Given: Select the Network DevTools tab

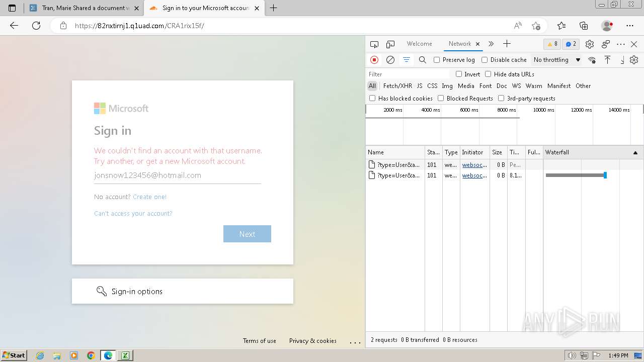Looking at the screenshot, I should pyautogui.click(x=460, y=44).
